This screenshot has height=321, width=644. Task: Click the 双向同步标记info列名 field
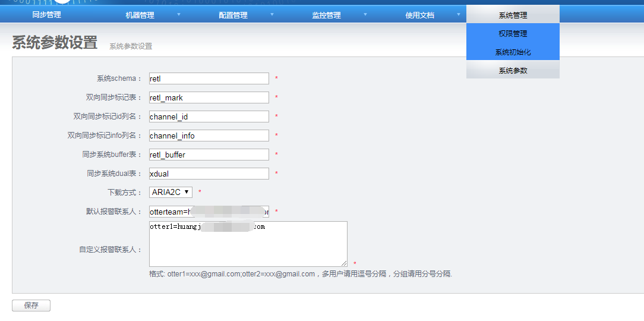pyautogui.click(x=209, y=135)
